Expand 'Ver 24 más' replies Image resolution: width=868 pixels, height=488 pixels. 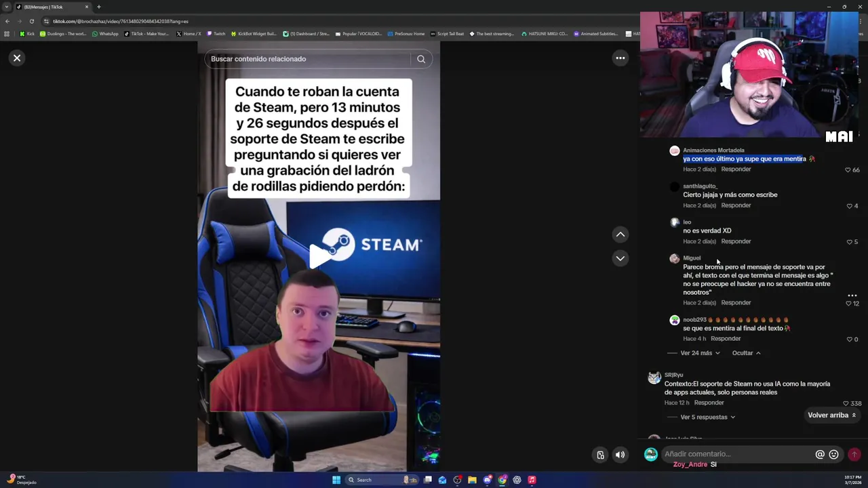700,353
